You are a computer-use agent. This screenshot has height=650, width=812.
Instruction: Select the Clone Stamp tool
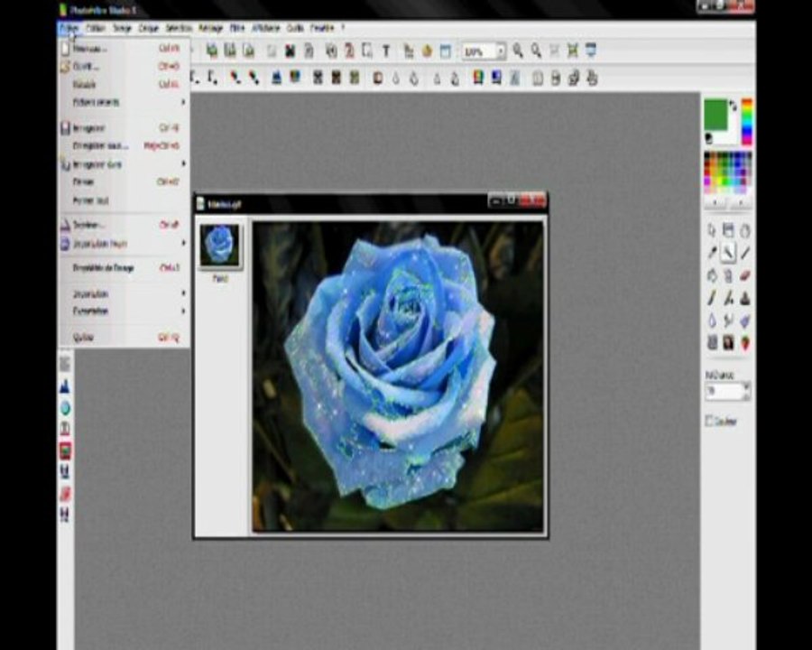pos(744,298)
